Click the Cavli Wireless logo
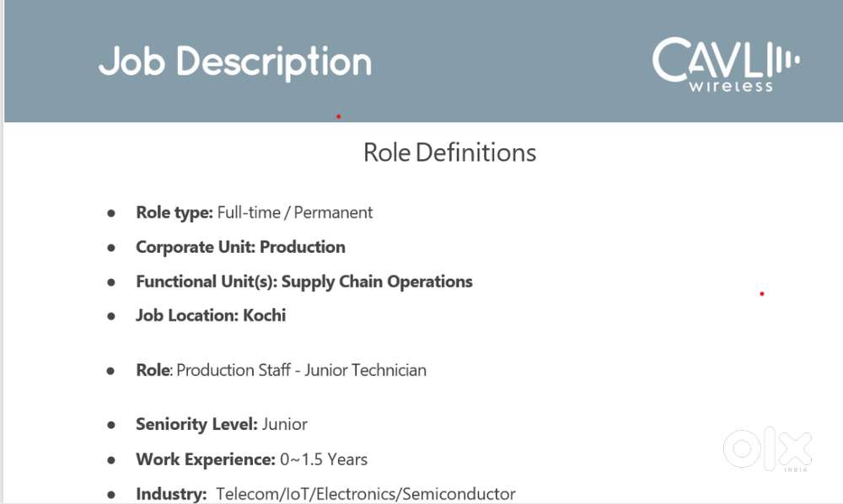 [x=723, y=63]
